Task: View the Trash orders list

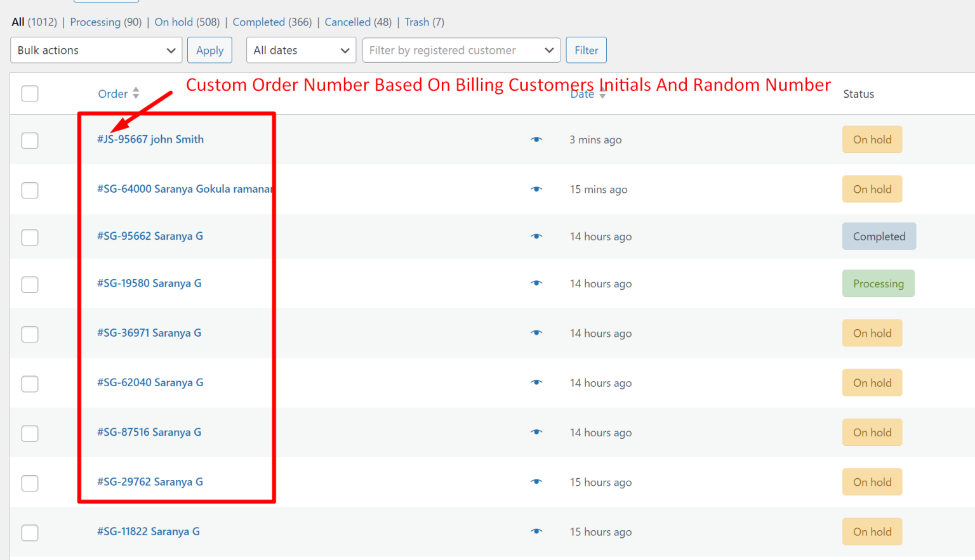Action: (416, 22)
